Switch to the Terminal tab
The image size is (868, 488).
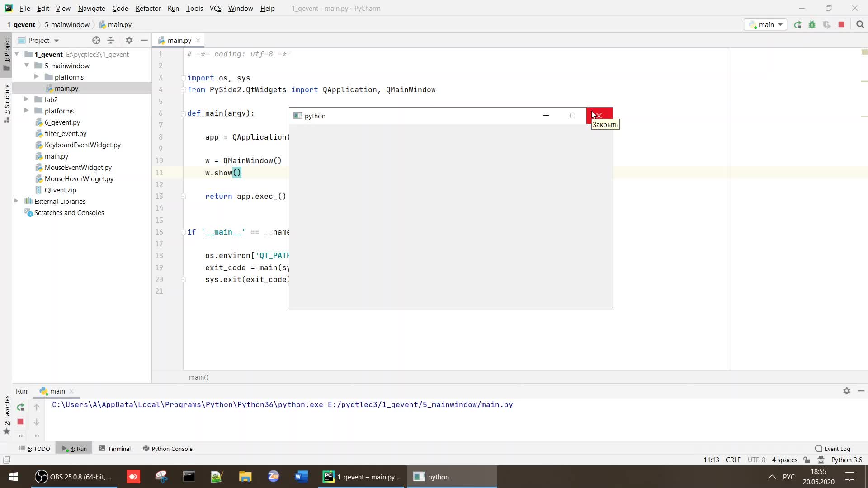[x=115, y=449]
